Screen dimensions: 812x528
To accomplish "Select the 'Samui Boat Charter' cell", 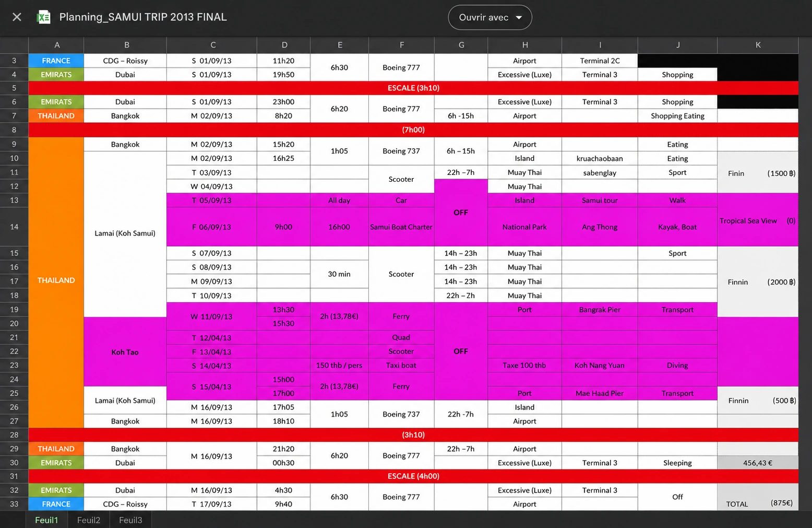I will pos(401,227).
